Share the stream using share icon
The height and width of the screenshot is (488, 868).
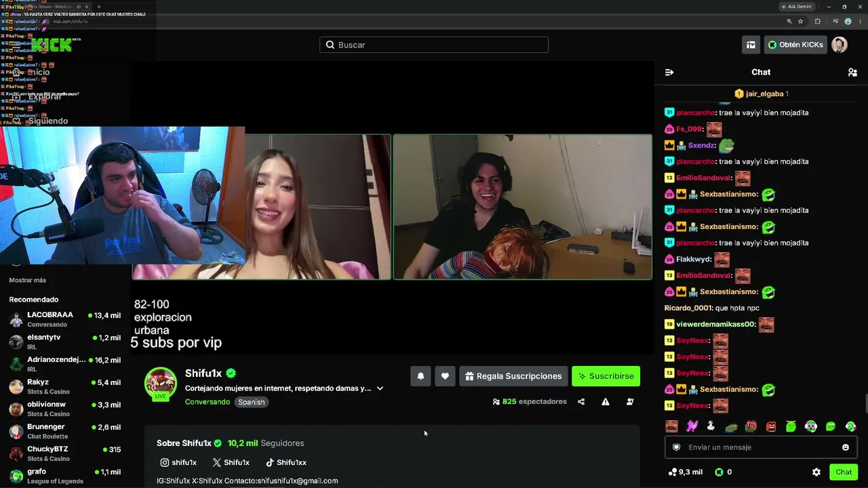(581, 402)
